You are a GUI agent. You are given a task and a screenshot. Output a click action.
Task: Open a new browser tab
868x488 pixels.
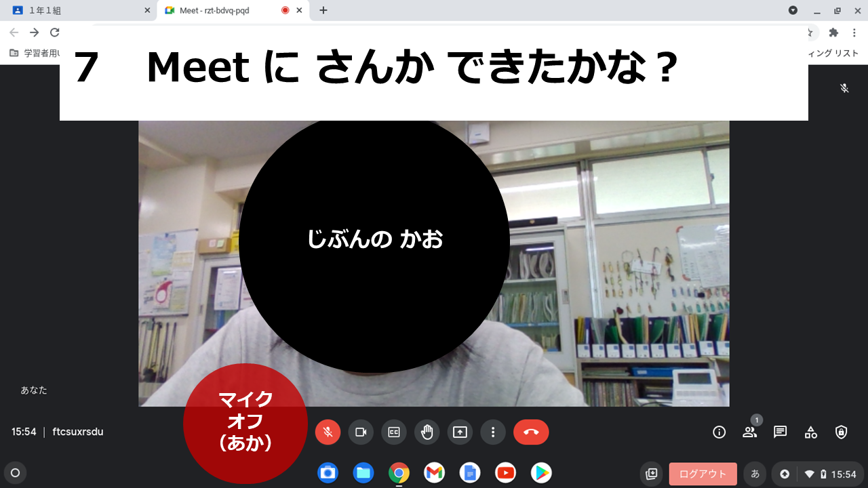[x=323, y=10]
